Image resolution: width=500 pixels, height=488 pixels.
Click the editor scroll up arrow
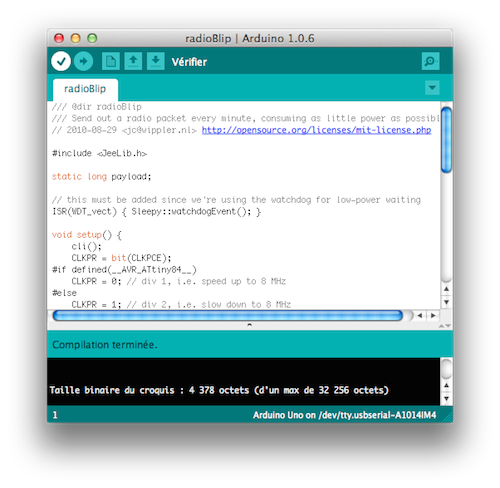point(446,289)
